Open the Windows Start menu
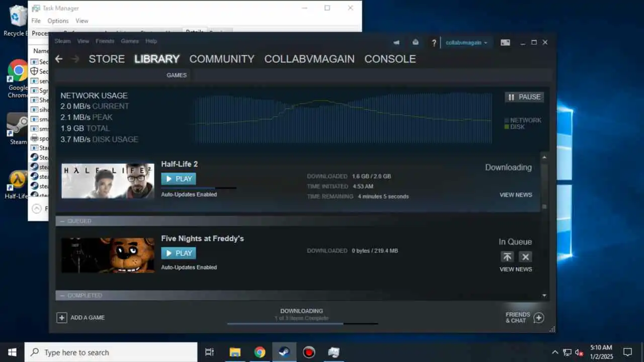Viewport: 644px width, 362px height. click(12, 352)
